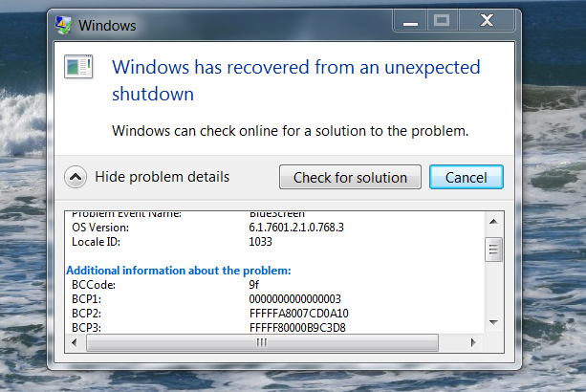Viewport: 586px width, 392px height.
Task: Click the details scroll down arrow
Action: [493, 322]
